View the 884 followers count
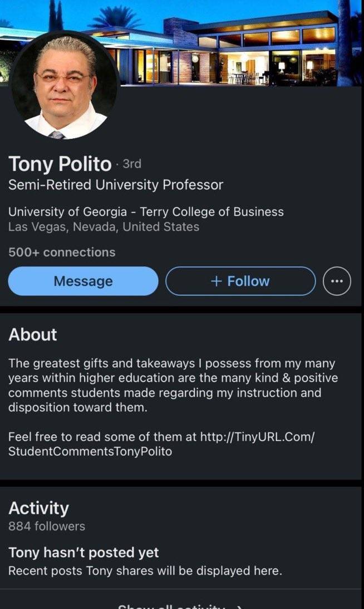The image size is (364, 609). 47,526
